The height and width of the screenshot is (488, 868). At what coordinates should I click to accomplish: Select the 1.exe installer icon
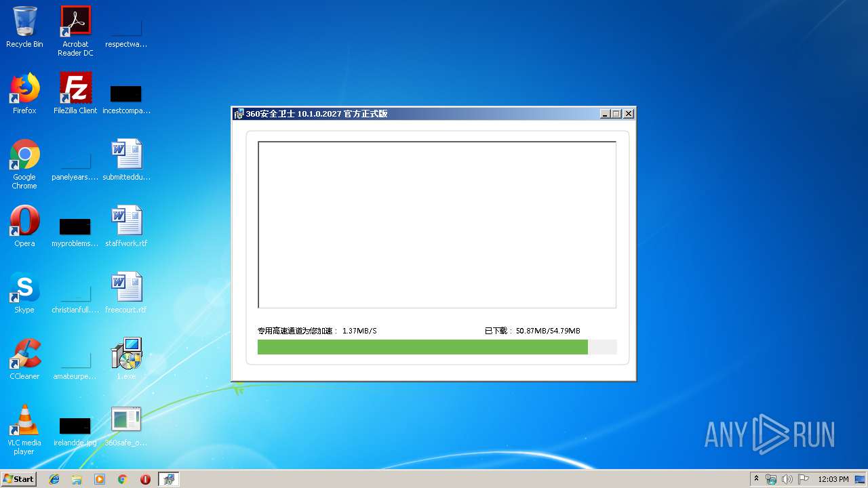(126, 359)
